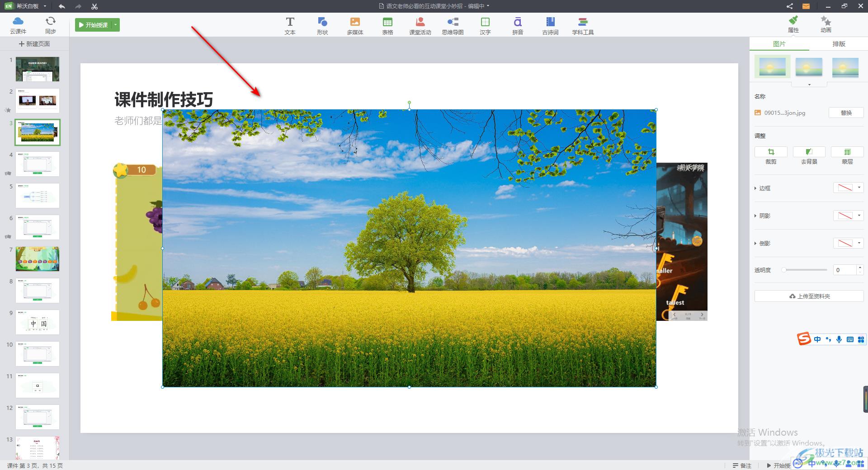Open the 边框 border style dropdown

849,188
